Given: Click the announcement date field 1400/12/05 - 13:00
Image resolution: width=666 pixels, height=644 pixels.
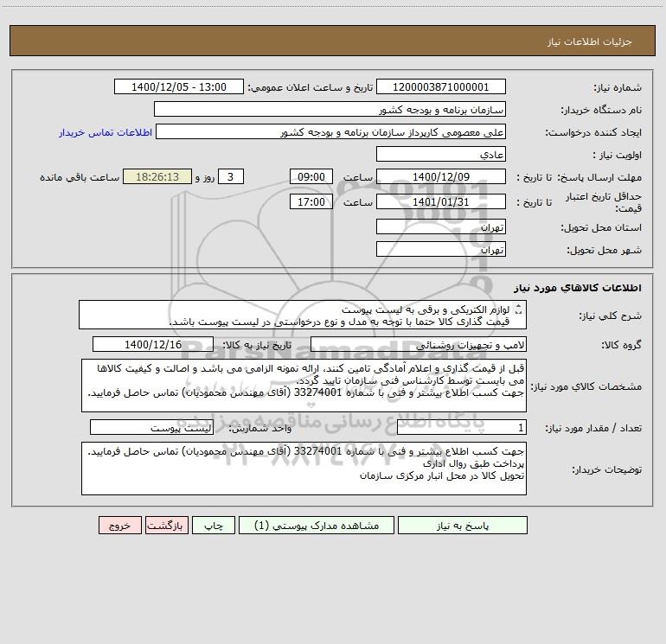Looking at the screenshot, I should [179, 86].
